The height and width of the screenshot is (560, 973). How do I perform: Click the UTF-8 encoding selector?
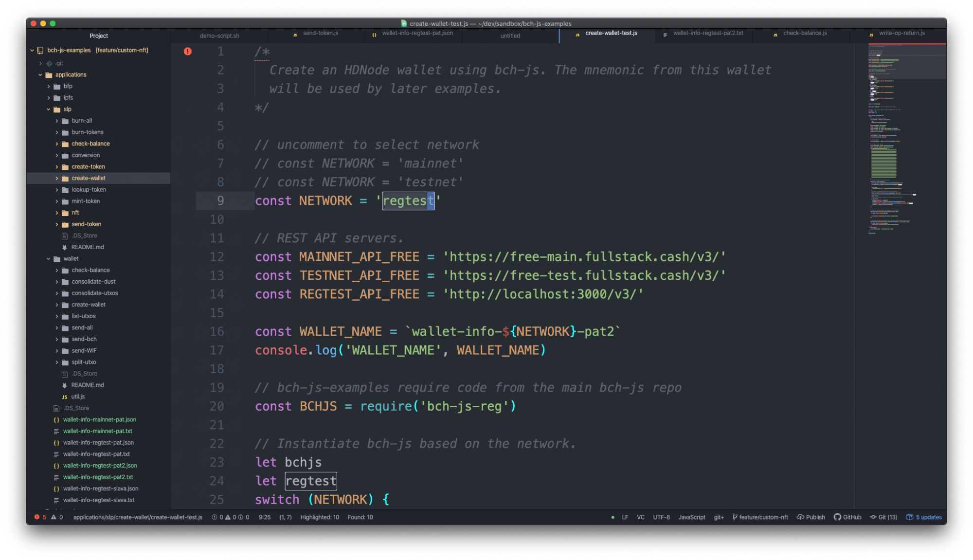click(x=661, y=517)
